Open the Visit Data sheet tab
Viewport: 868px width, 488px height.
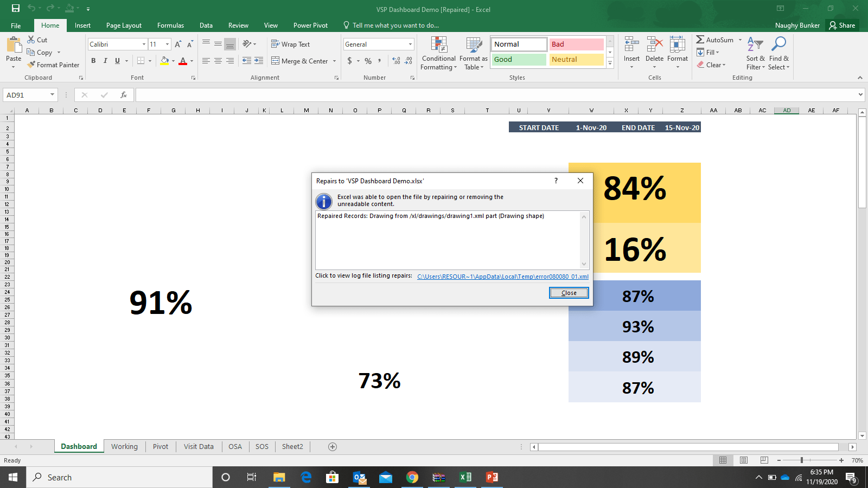[x=198, y=446]
